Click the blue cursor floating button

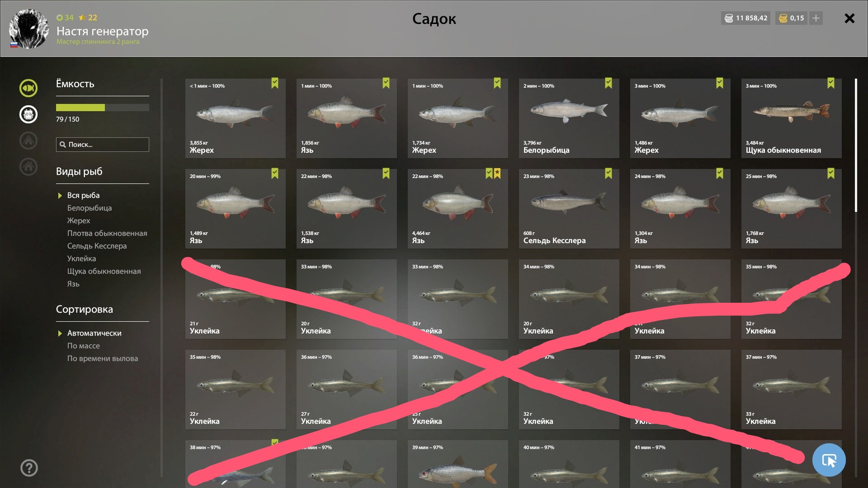coord(829,460)
